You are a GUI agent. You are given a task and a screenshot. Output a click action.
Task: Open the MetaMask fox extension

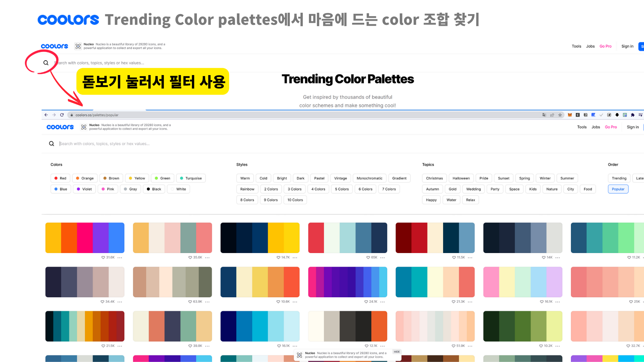[570, 115]
